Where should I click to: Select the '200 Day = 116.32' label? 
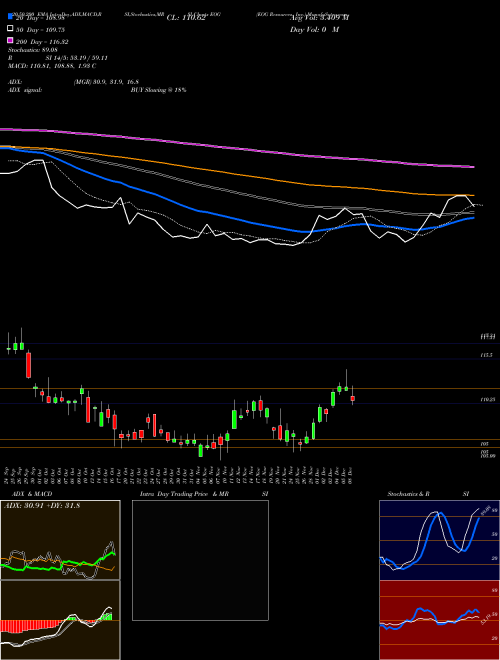point(43,42)
